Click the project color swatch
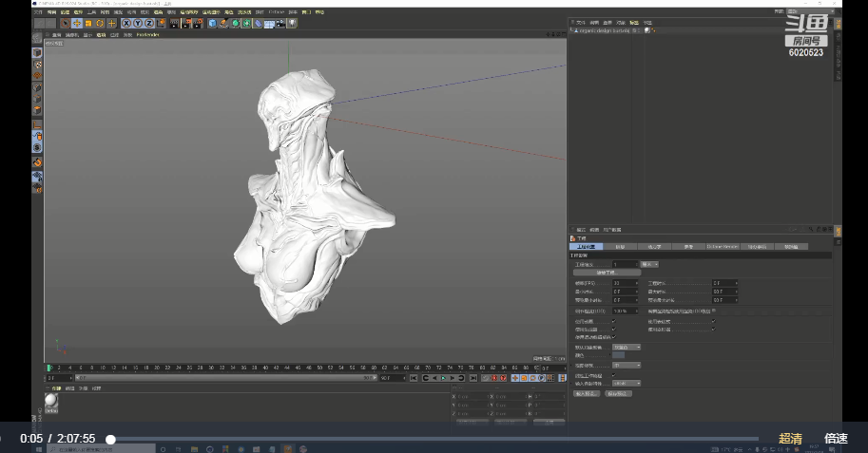 (619, 355)
